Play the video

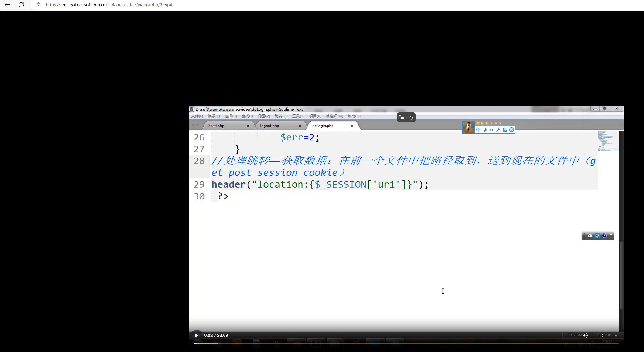pyautogui.click(x=197, y=335)
